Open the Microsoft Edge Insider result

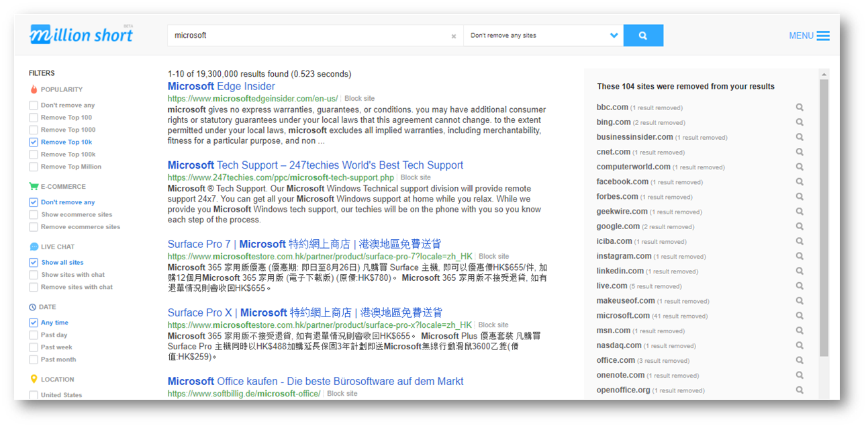[222, 86]
